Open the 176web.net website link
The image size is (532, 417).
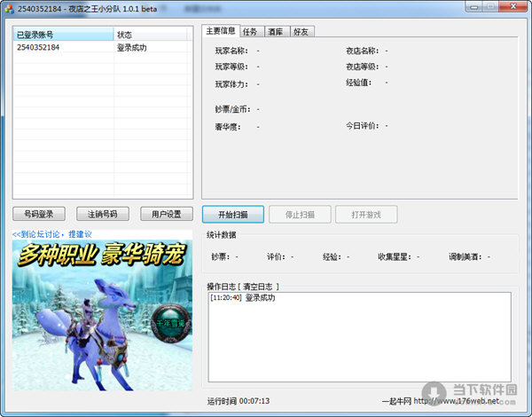point(457,401)
